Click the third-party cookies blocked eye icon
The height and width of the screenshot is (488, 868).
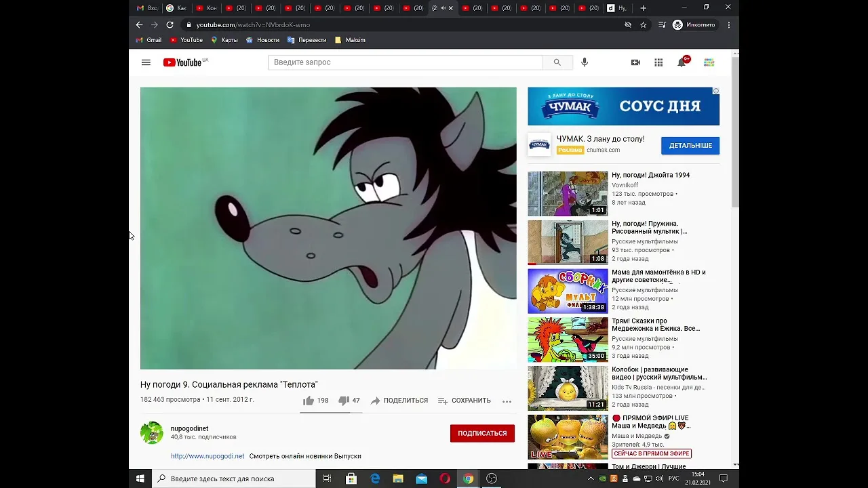tap(628, 25)
